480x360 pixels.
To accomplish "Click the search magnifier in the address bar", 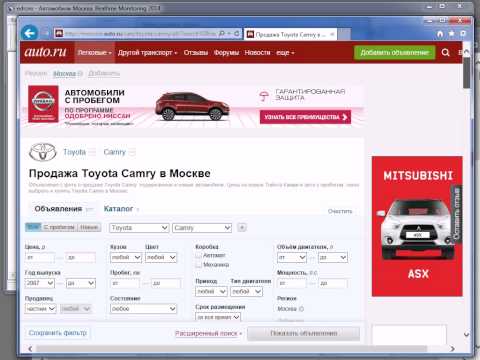I will click(x=222, y=34).
